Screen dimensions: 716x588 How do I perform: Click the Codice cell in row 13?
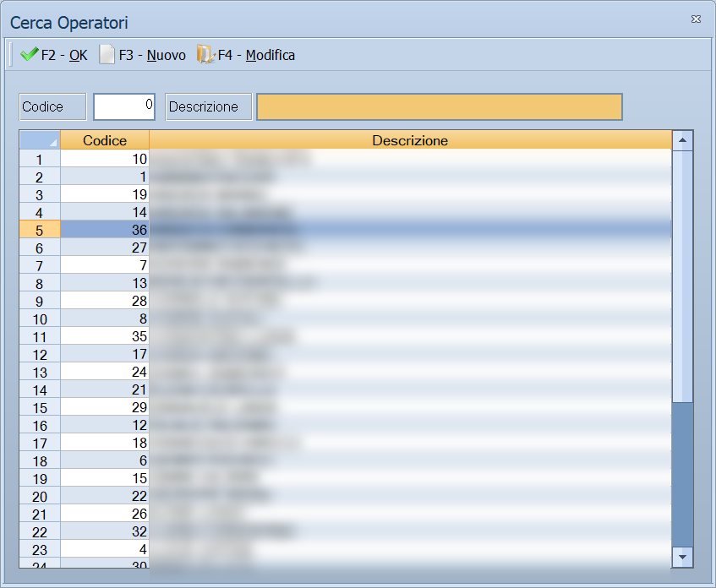pos(105,372)
